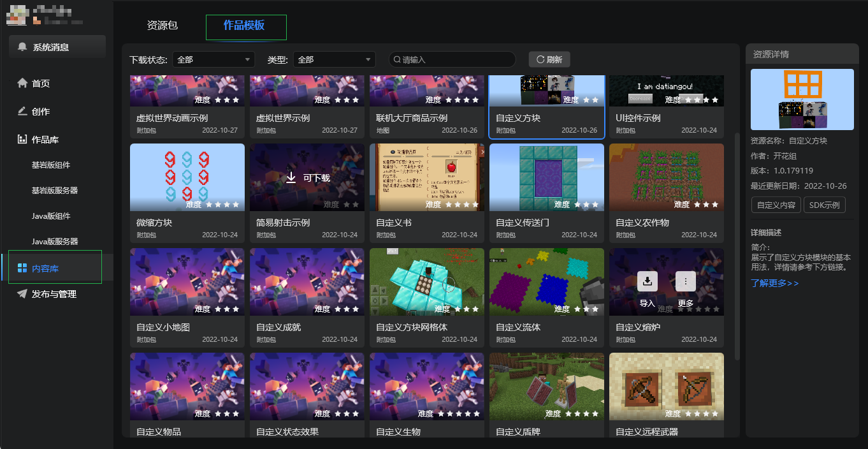Click the 作品库 library icon
Viewport: 868px width, 449px height.
click(22, 139)
